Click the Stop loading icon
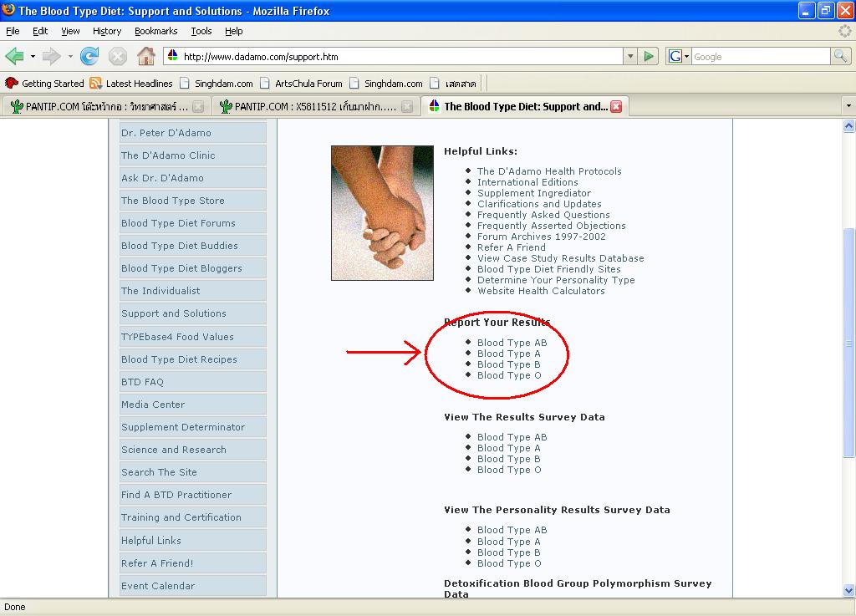The width and height of the screenshot is (856, 616). click(117, 56)
